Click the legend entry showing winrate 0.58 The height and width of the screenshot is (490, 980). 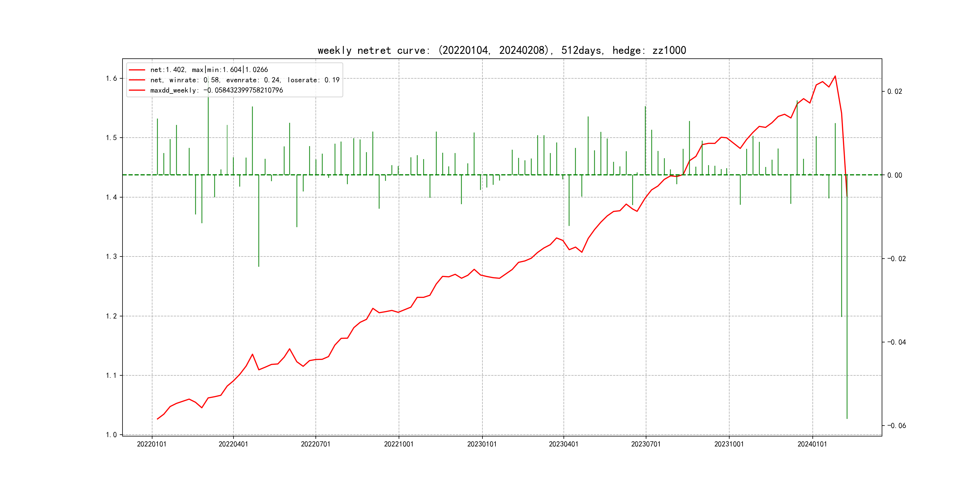tap(245, 80)
